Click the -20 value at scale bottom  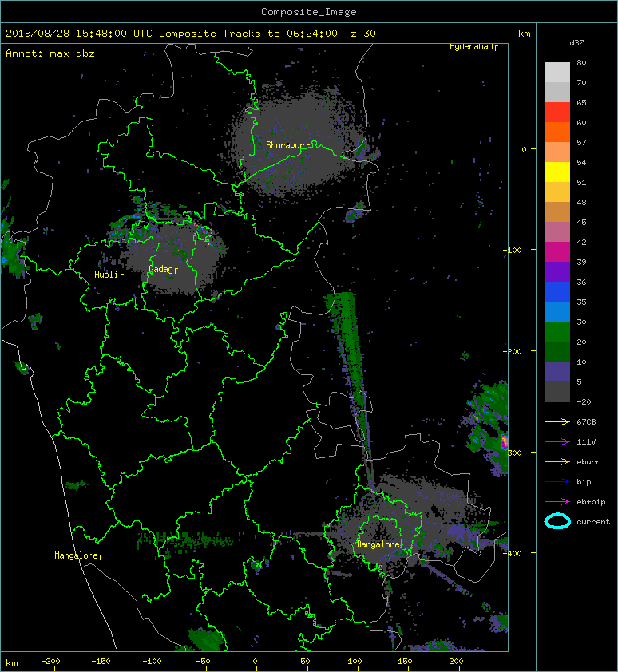(x=584, y=402)
